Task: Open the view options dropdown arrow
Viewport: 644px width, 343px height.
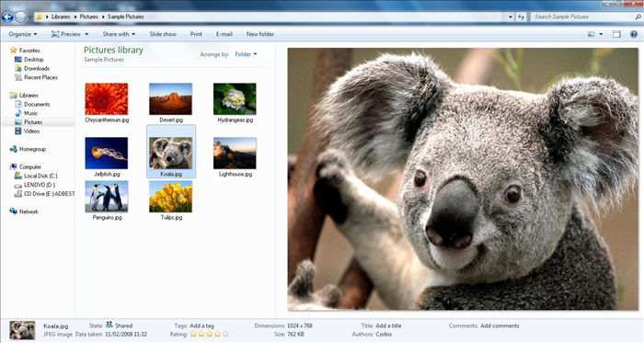Action: 601,34
